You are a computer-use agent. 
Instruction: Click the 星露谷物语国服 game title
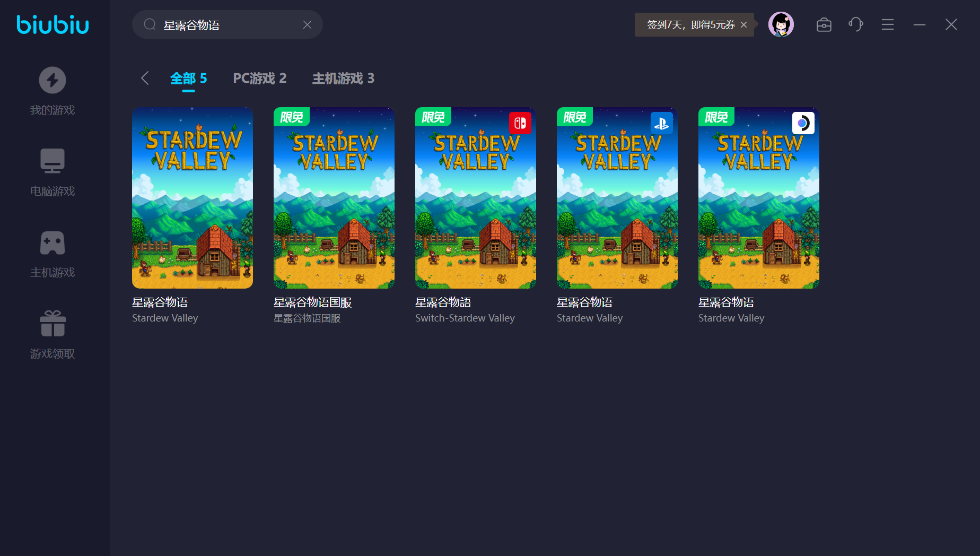pyautogui.click(x=312, y=302)
